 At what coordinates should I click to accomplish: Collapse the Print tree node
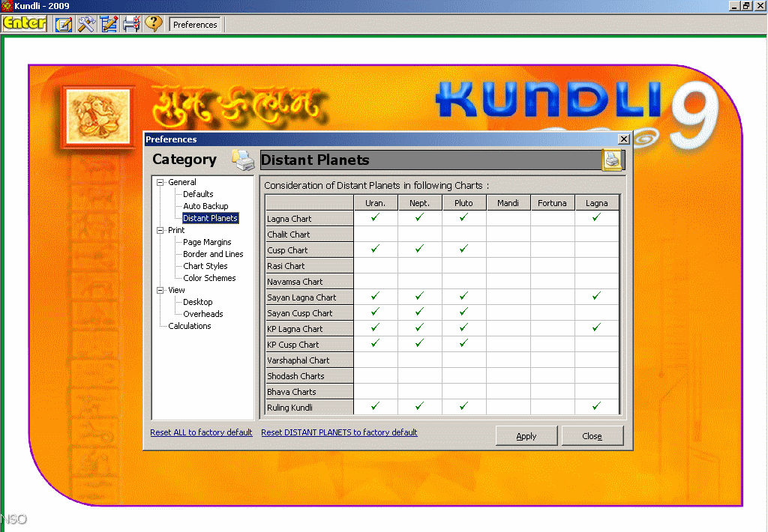pyautogui.click(x=160, y=230)
